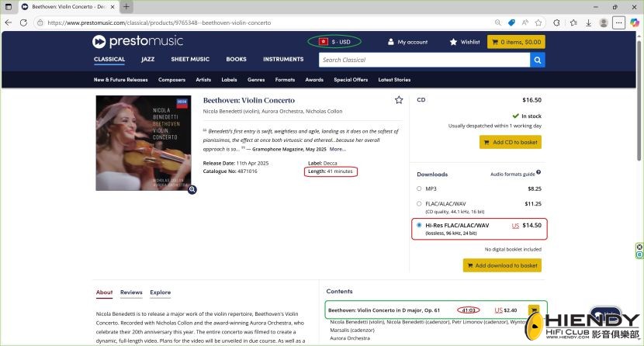
Task: Open tab actions menu icon
Action: point(9,6)
